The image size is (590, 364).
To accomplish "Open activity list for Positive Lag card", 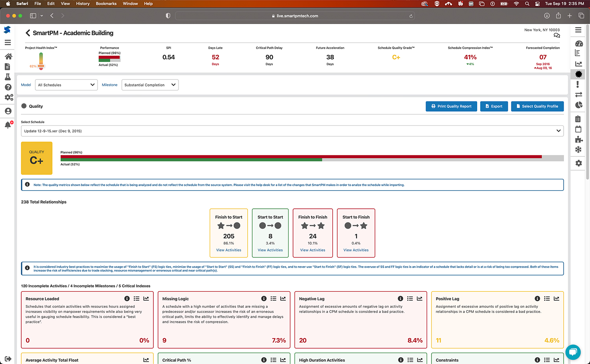I will click(x=547, y=299).
